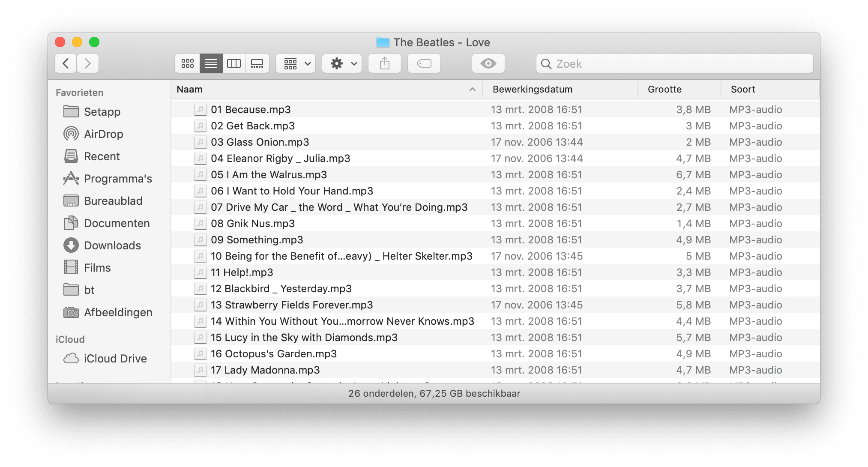868x467 pixels.
Task: Select the 10 Being for the Benefit file
Action: click(x=495, y=256)
